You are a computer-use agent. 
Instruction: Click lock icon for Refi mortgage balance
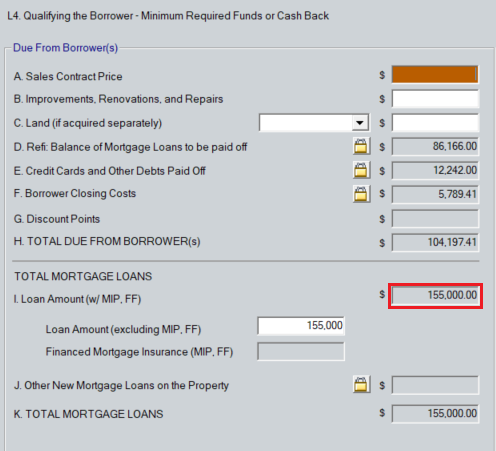click(361, 146)
